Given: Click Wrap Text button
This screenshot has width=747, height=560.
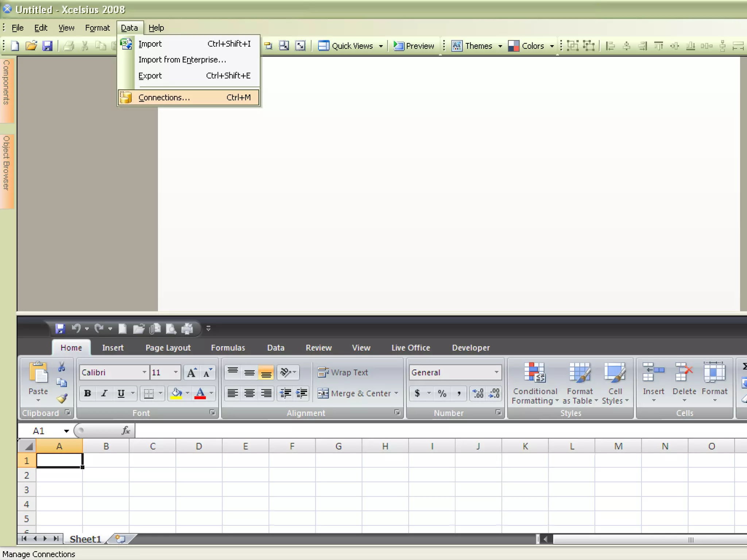Looking at the screenshot, I should (343, 372).
